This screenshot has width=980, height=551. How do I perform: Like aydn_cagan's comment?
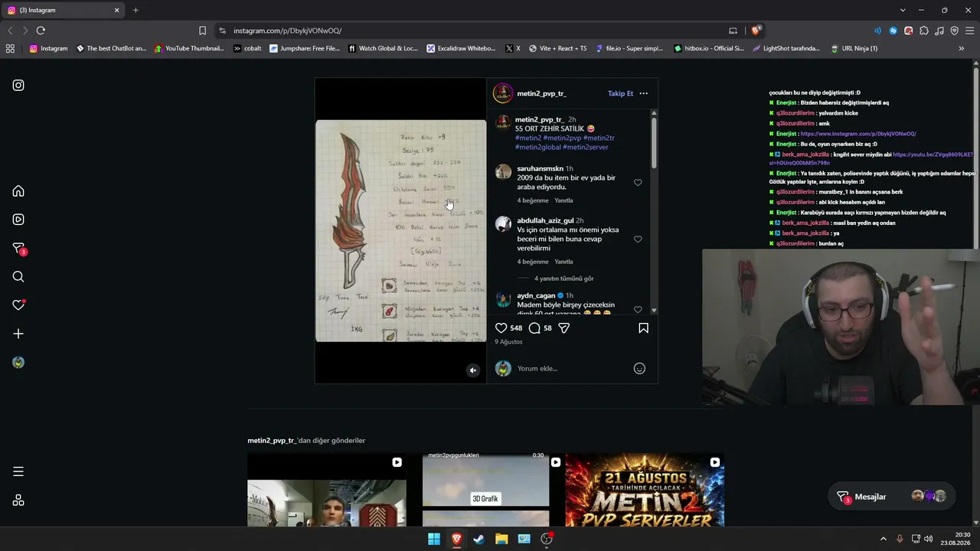(638, 310)
